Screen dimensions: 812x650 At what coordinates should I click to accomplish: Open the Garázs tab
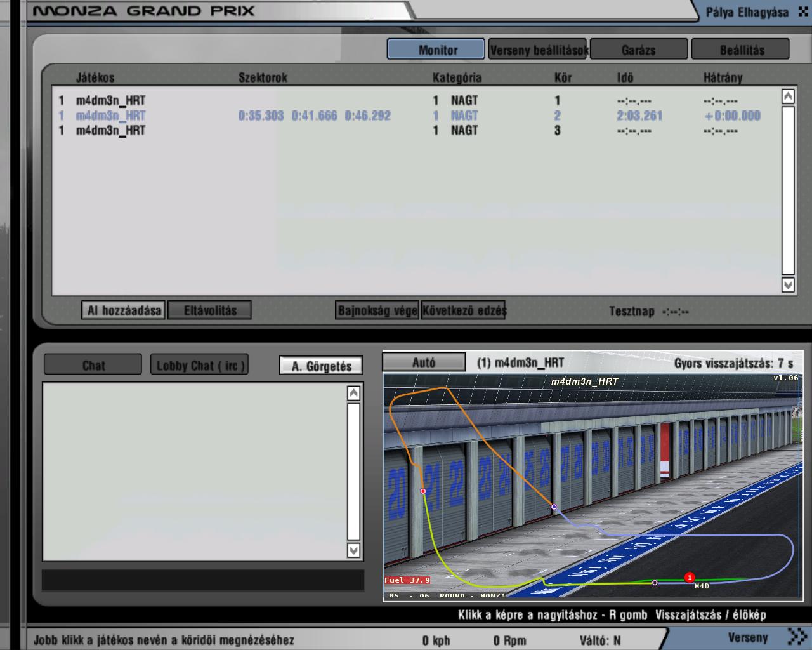[x=638, y=50]
